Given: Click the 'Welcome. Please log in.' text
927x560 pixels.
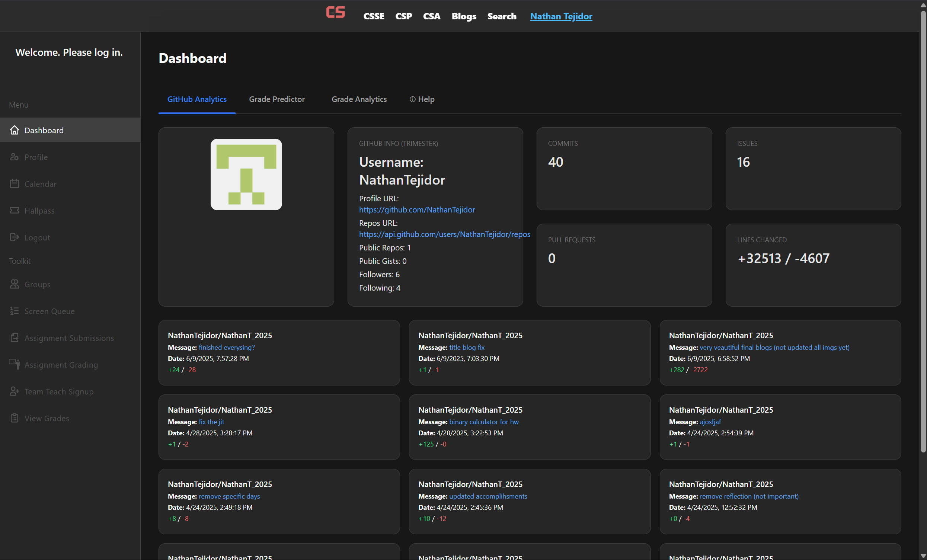Looking at the screenshot, I should pos(69,52).
